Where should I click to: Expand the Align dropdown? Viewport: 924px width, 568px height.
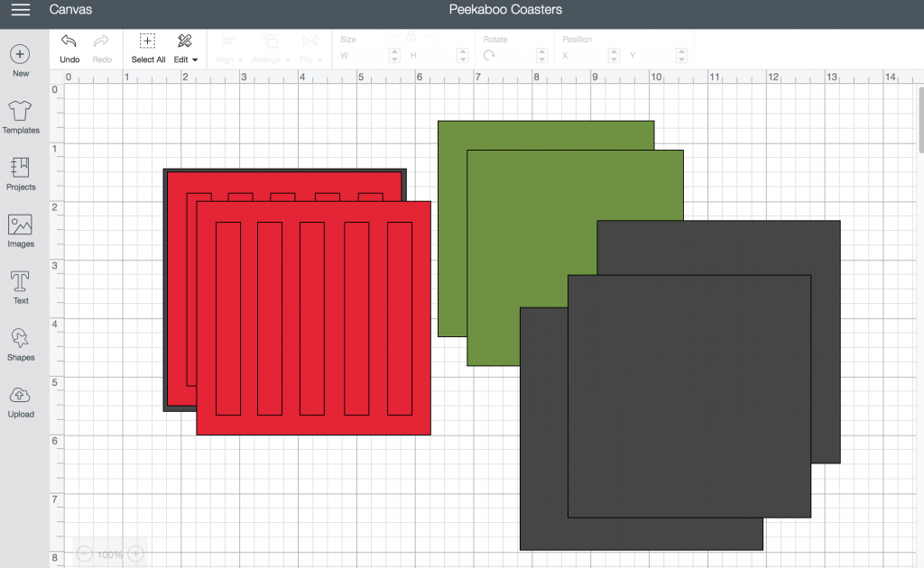[228, 49]
